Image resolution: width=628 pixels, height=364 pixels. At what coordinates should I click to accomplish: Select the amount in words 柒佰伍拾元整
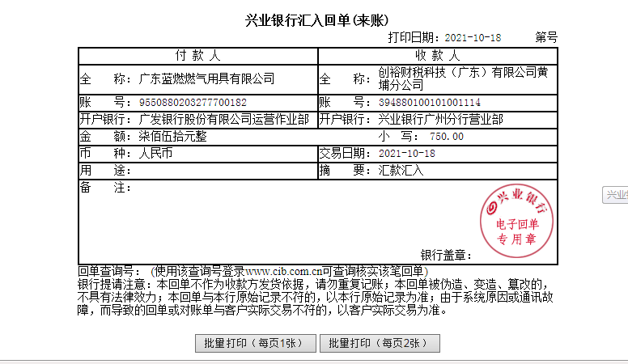(x=172, y=137)
